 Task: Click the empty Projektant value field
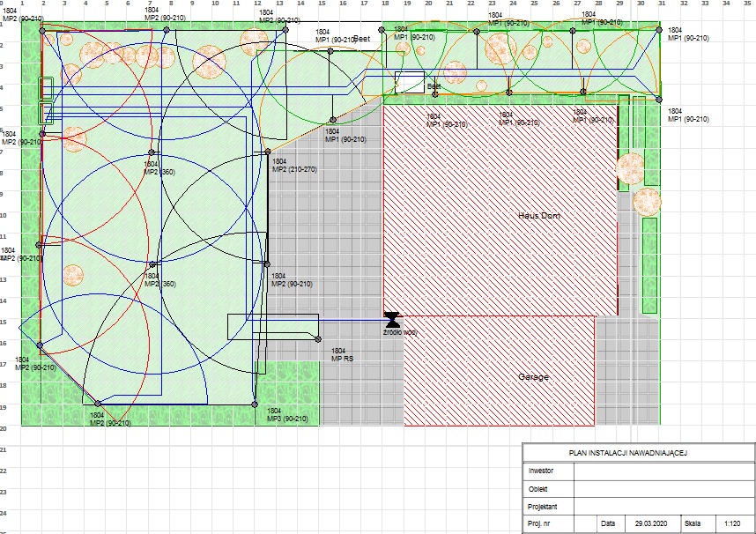click(663, 507)
